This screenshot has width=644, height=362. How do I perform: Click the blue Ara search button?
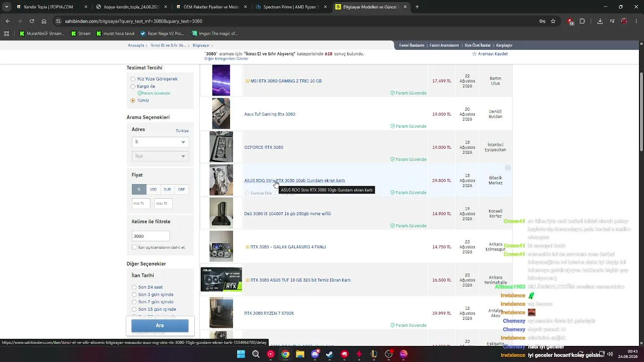pyautogui.click(x=160, y=326)
